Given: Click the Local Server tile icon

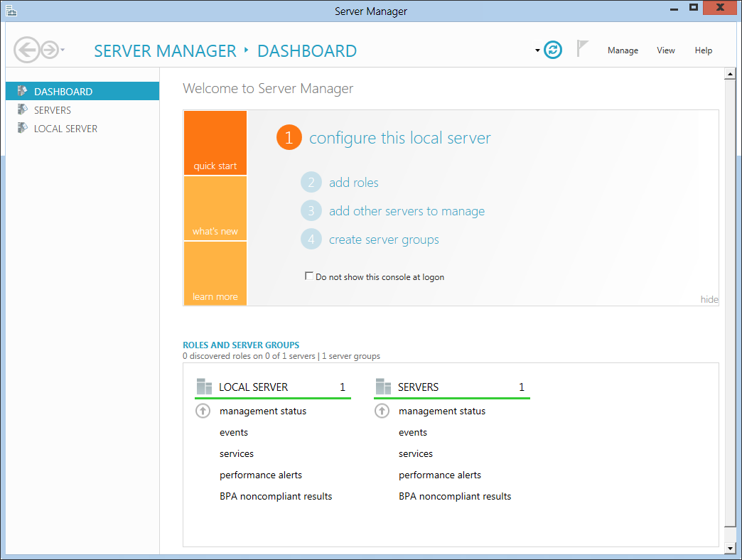Looking at the screenshot, I should coord(204,387).
